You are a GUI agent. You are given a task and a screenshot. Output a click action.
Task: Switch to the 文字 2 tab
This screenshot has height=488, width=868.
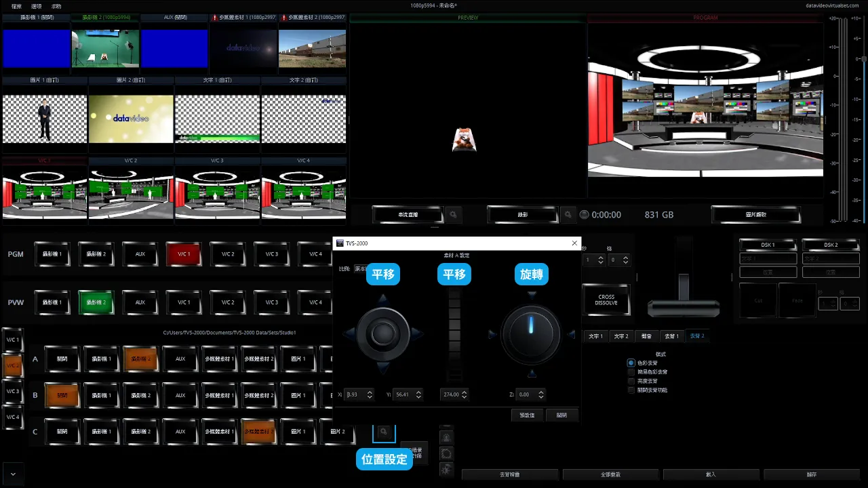621,336
